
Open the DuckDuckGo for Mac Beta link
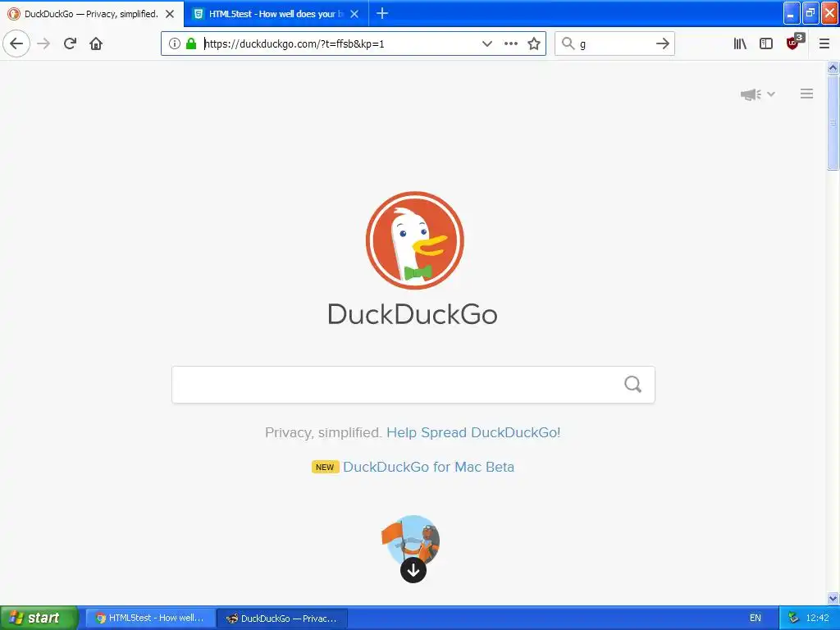(428, 467)
